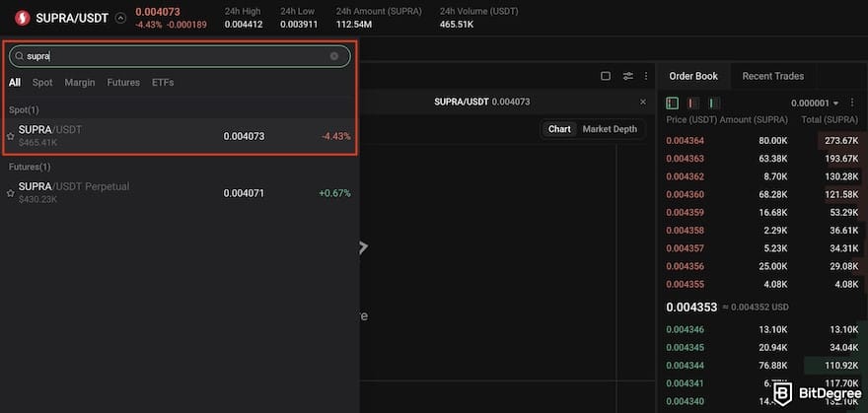
Task: Click the ask price 0.004359
Action: [x=685, y=212]
